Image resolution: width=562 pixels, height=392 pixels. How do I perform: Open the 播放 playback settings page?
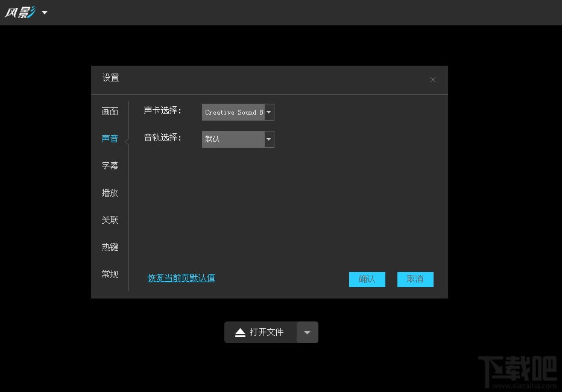(x=110, y=192)
